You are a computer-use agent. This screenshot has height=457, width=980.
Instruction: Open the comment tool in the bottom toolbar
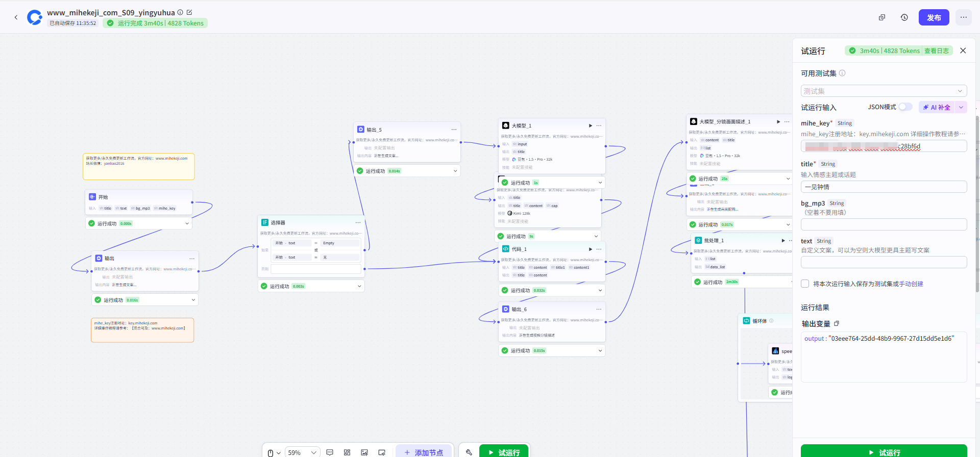pyautogui.click(x=330, y=452)
